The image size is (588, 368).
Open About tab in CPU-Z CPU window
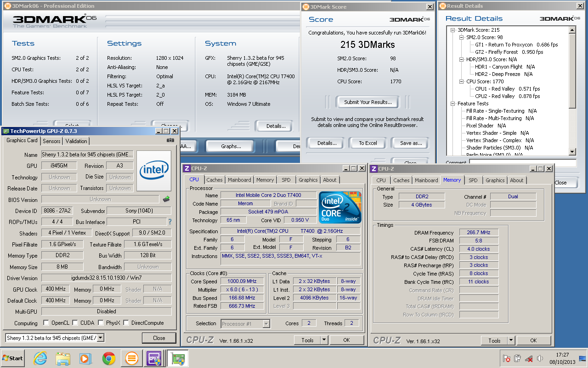click(329, 180)
